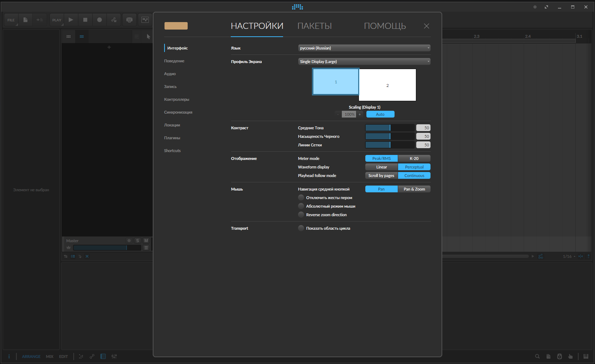595x364 pixels.
Task: Click the automation write icon in the transport
Action: (114, 20)
